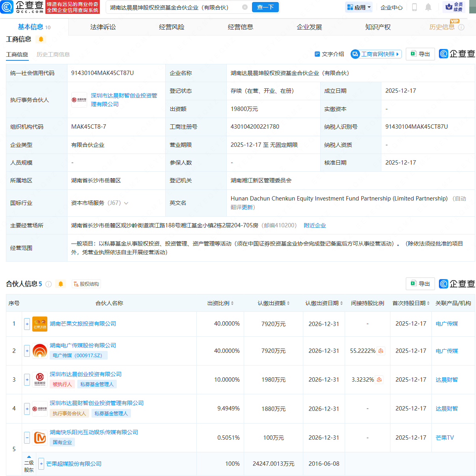Click the mobile phone icon in header
Image resolution: width=476 pixels, height=476 pixels.
414,7
